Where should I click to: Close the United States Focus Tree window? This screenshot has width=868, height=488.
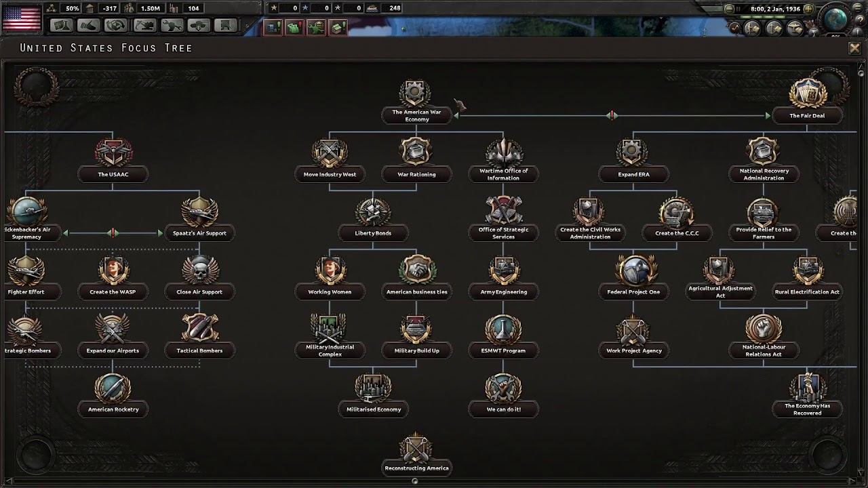pyautogui.click(x=854, y=48)
